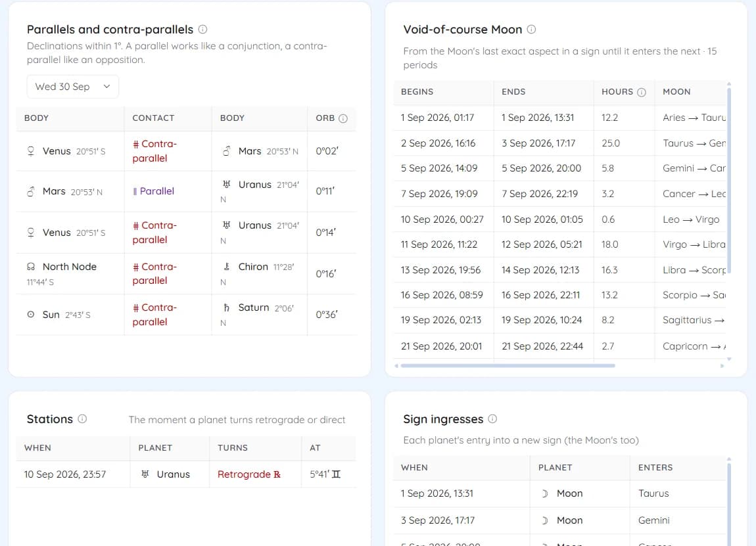Screen dimensions: 756x546
Task: Click the ORB column info icon
Action: tap(343, 118)
